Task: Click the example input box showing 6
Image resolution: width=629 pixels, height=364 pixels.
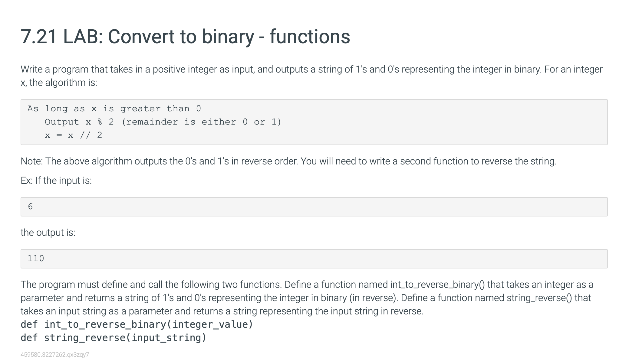Action: click(x=314, y=207)
